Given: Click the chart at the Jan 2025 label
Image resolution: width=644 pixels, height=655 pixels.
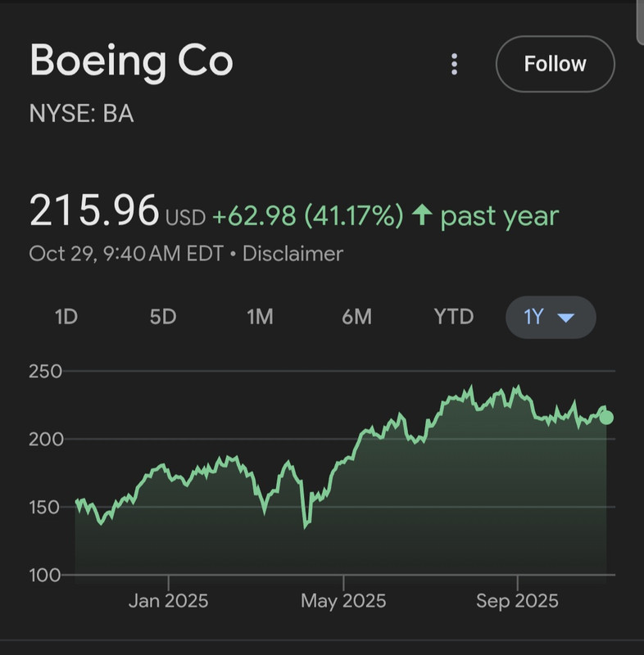Looking at the screenshot, I should point(168,601).
